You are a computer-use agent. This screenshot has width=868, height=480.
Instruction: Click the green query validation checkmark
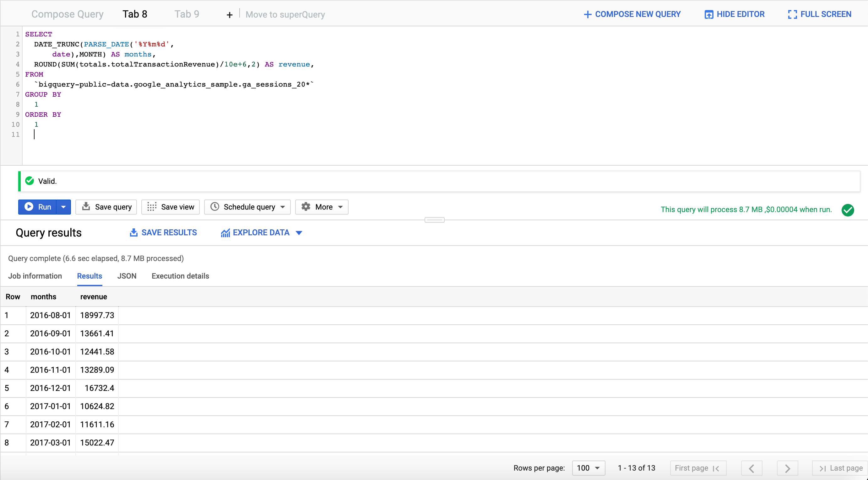[848, 210]
